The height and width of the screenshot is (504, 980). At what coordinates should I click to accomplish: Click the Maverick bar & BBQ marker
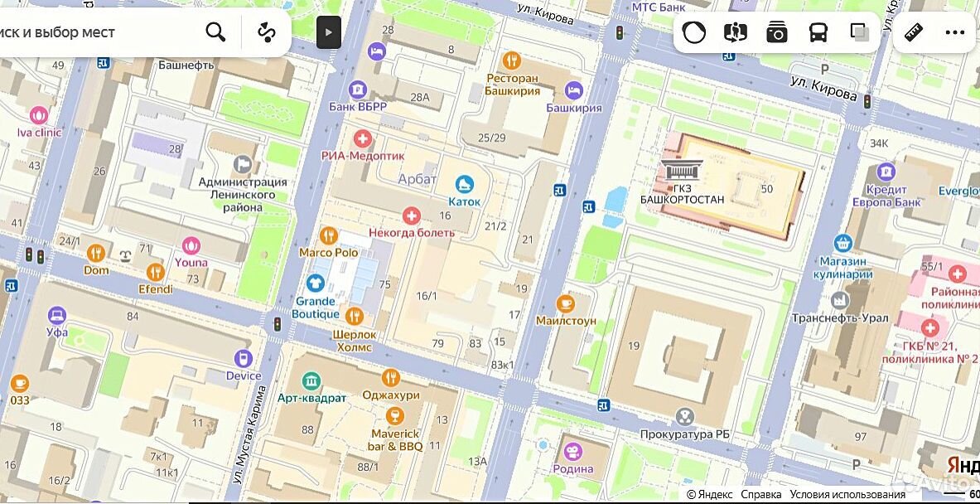[x=394, y=416]
